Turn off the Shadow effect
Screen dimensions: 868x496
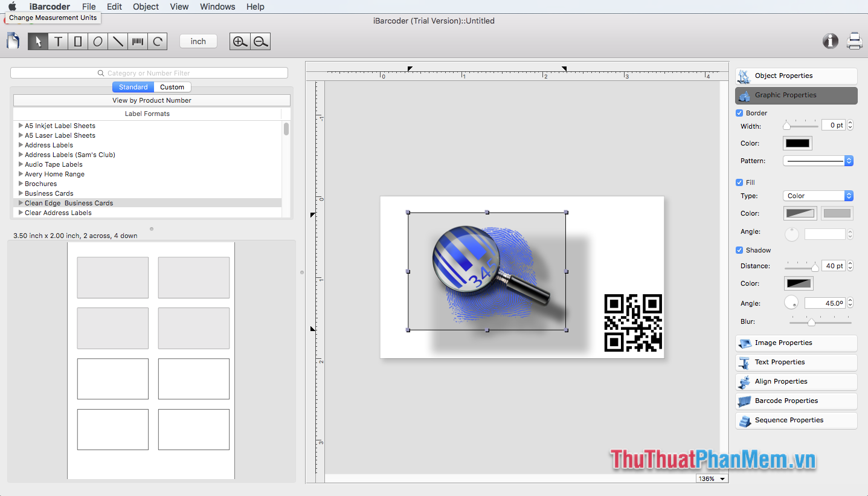739,250
